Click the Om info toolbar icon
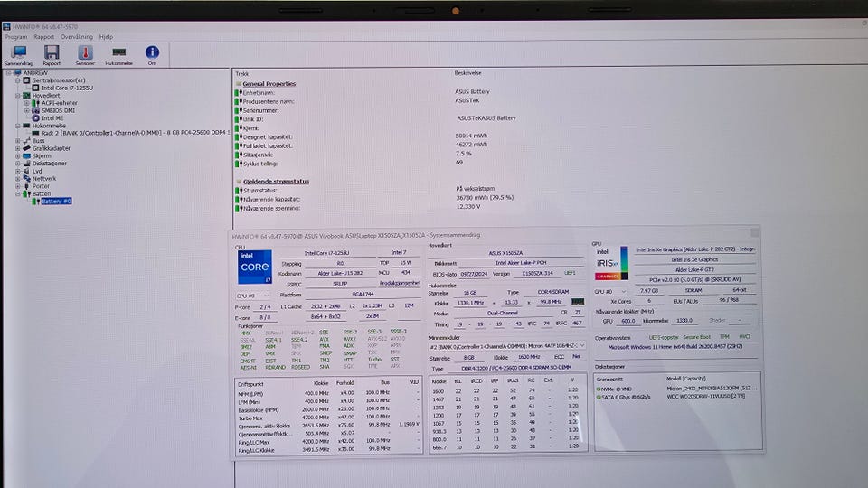Viewport: 868px width, 488px height. tap(152, 55)
